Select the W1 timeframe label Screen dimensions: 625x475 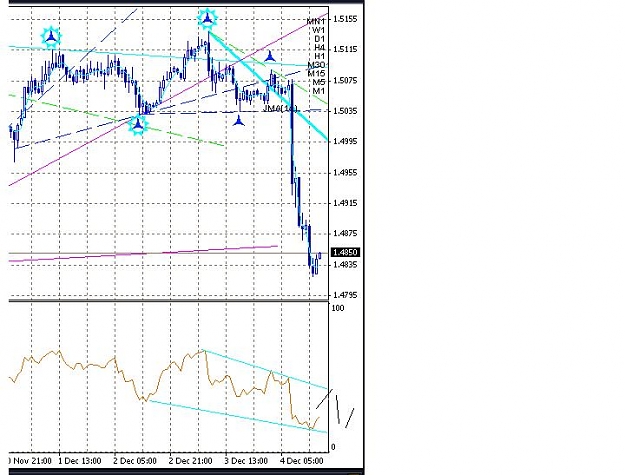tap(318, 30)
